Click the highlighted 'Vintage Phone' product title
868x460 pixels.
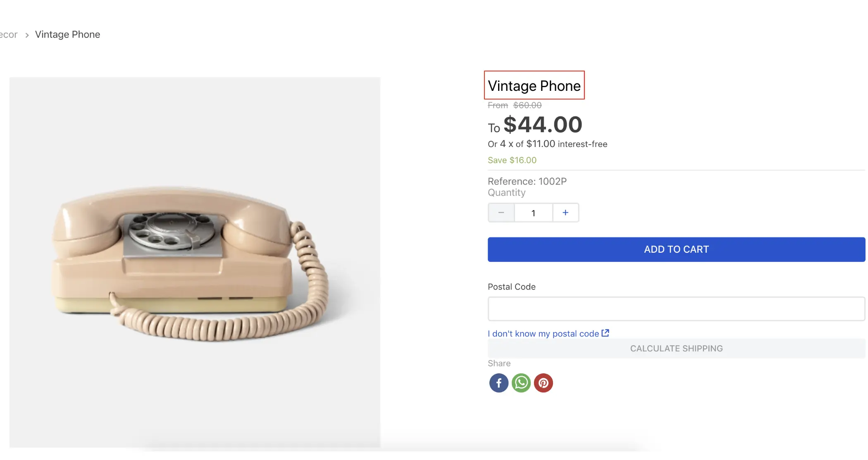[x=534, y=86]
